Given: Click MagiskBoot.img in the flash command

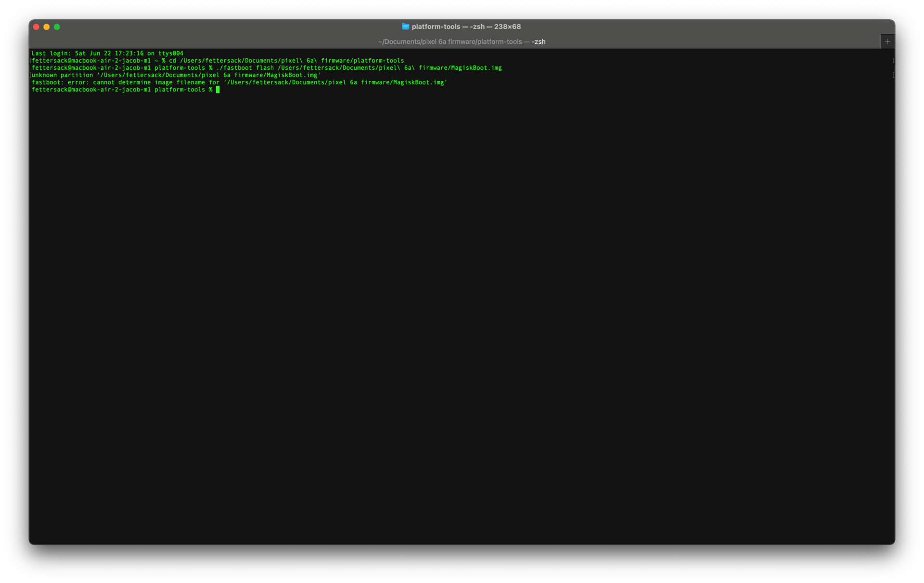Looking at the screenshot, I should (x=476, y=68).
